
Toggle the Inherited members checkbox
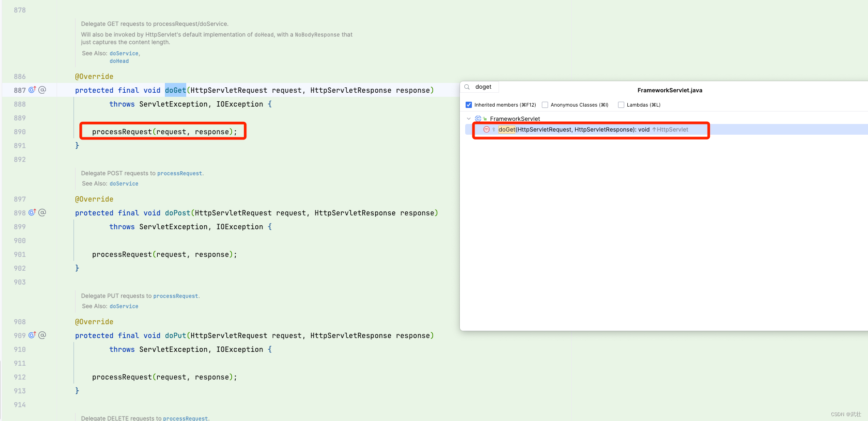(469, 105)
